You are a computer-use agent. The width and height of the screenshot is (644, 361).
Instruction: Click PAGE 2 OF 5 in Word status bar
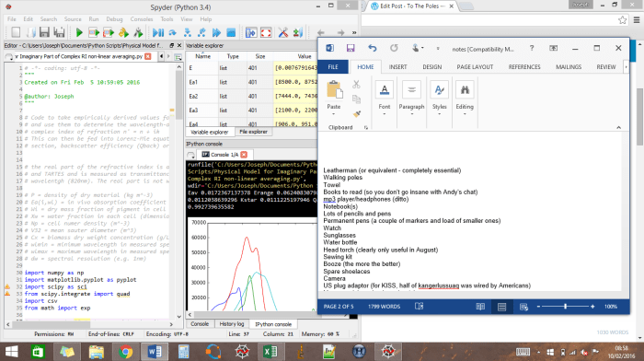coord(339,307)
